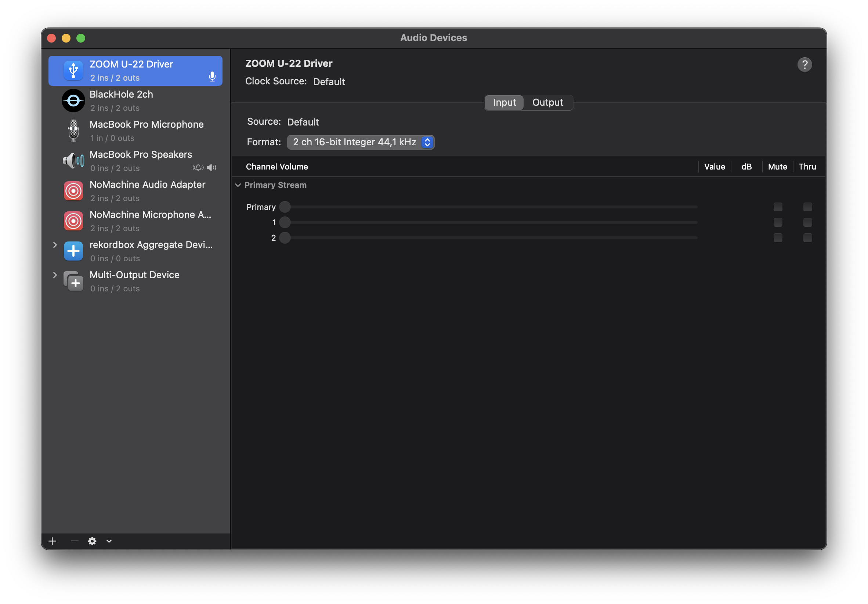Select the ZOOM U-22 Driver USB icon

tap(73, 70)
